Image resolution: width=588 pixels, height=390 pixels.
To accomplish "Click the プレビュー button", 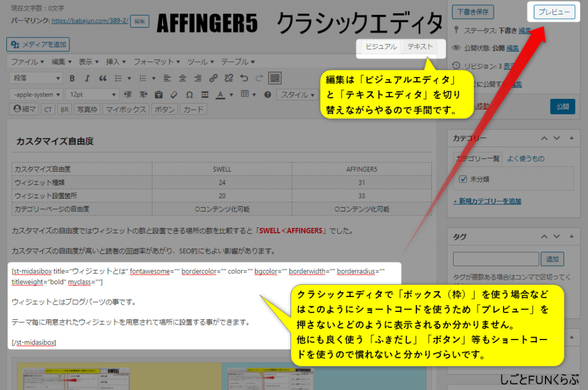I will (x=554, y=12).
